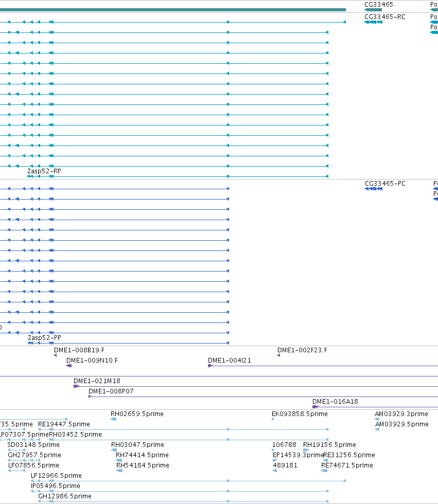Select the EP14539.3prime EST label

pos(298,455)
